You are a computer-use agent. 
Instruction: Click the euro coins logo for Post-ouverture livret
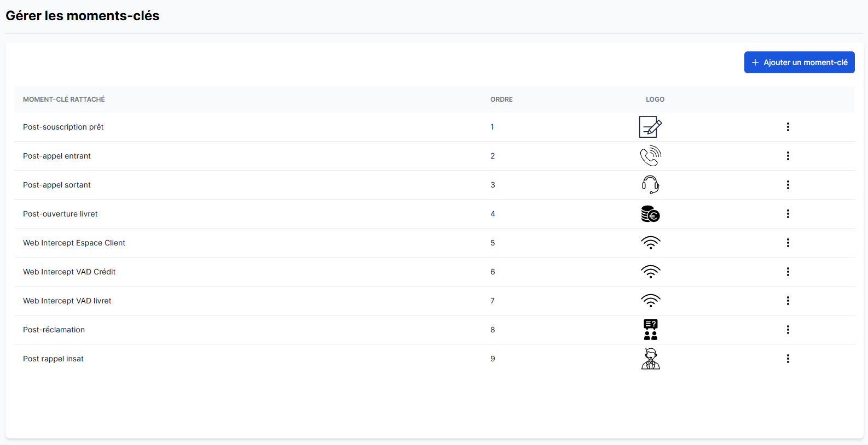pyautogui.click(x=650, y=214)
